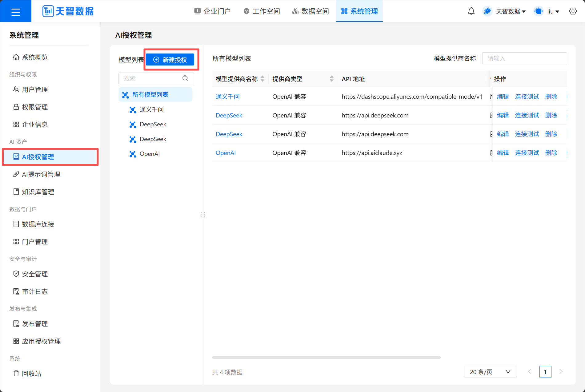The height and width of the screenshot is (392, 585).
Task: Click the 模型提供商名称 filter input
Action: [x=524, y=58]
